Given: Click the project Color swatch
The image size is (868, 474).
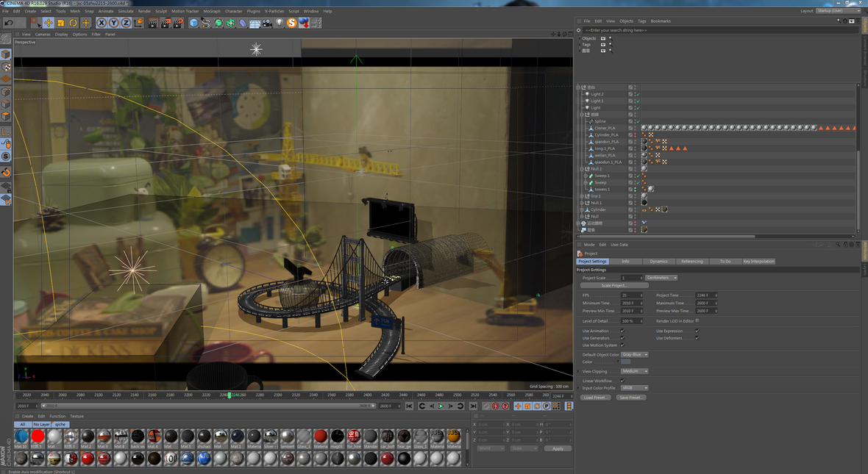Looking at the screenshot, I should coord(625,362).
